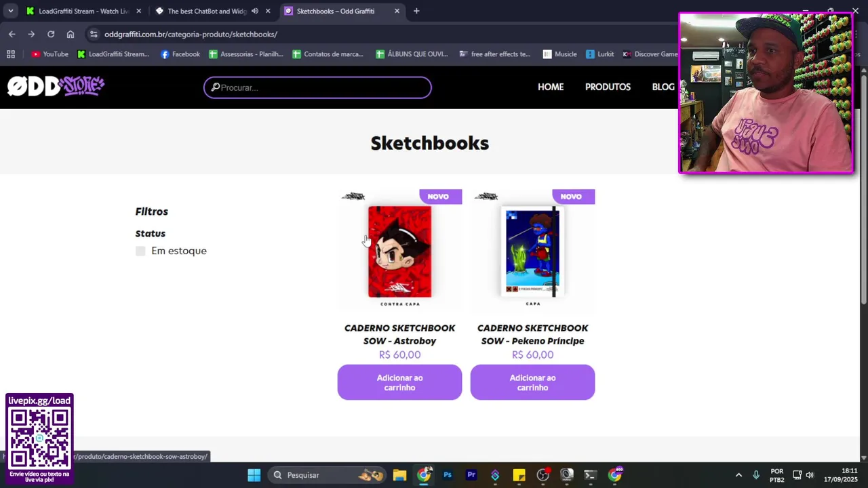
Task: Reload the page with the refresh icon
Action: (x=51, y=34)
